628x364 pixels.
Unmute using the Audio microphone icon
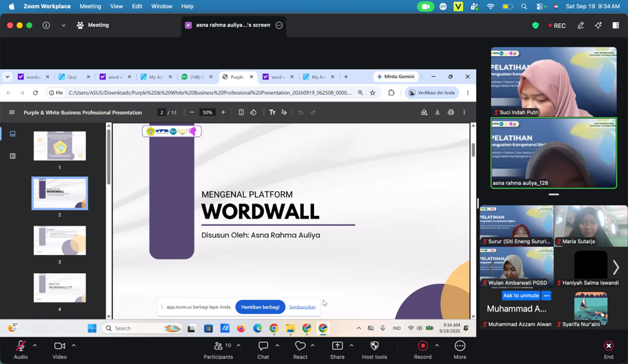coord(21,346)
